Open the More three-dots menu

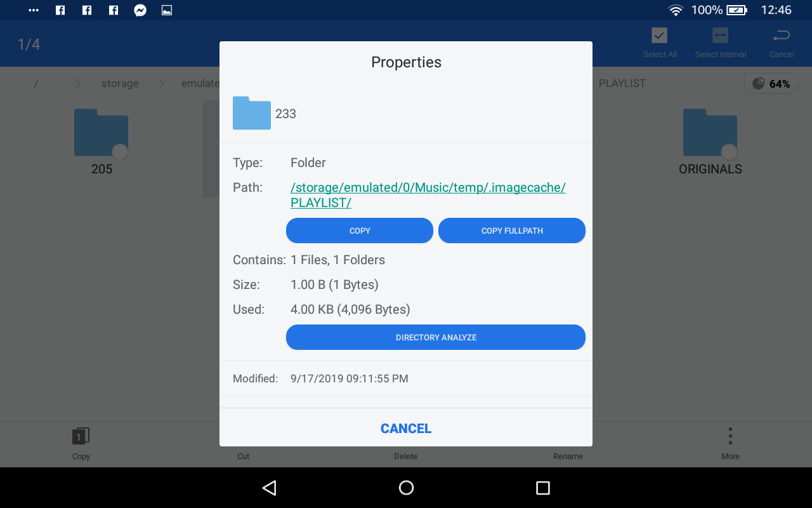pyautogui.click(x=730, y=436)
